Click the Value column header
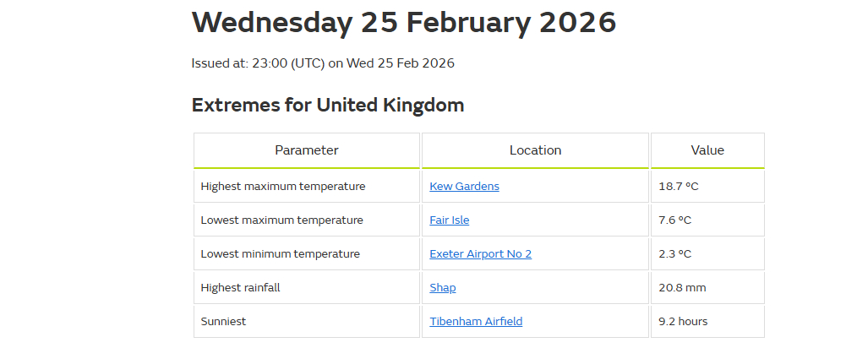This screenshot has height=348, width=868. (707, 150)
